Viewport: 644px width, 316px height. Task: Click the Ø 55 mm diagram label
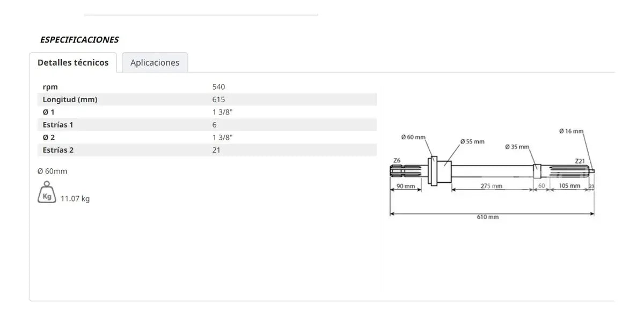472,141
